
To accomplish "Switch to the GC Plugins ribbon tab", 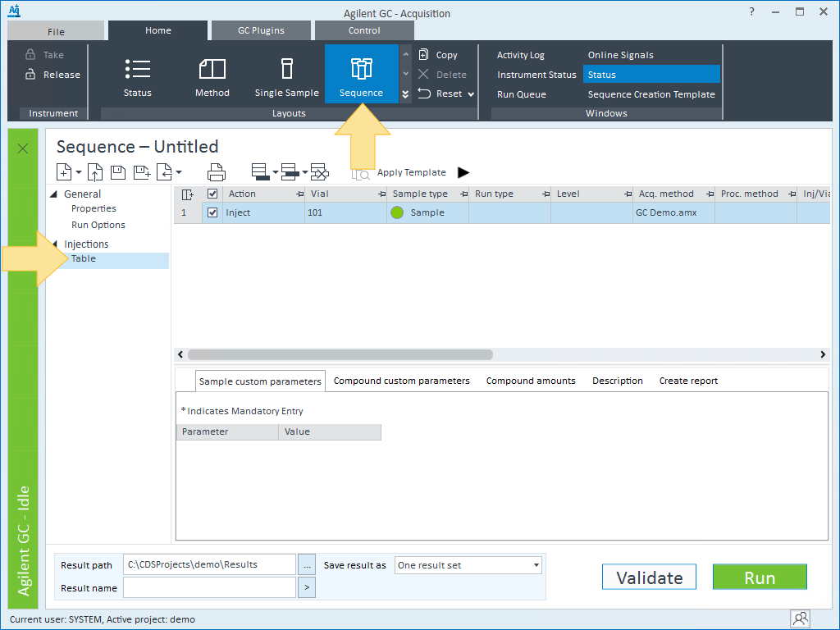I will coord(261,30).
